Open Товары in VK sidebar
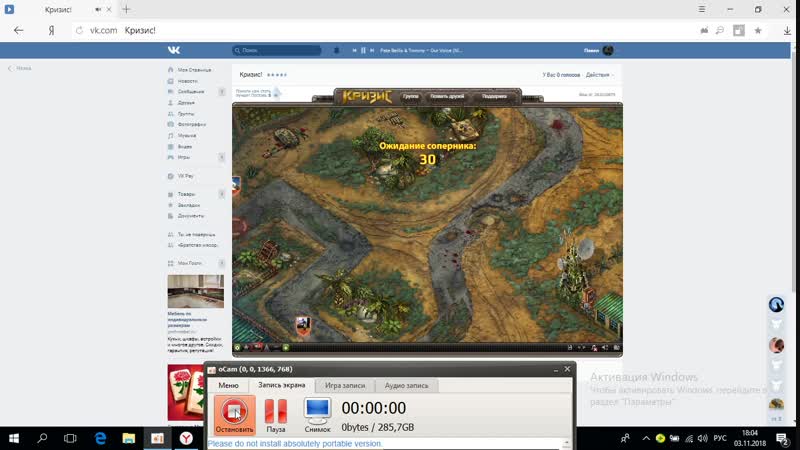The image size is (800, 450). [183, 194]
